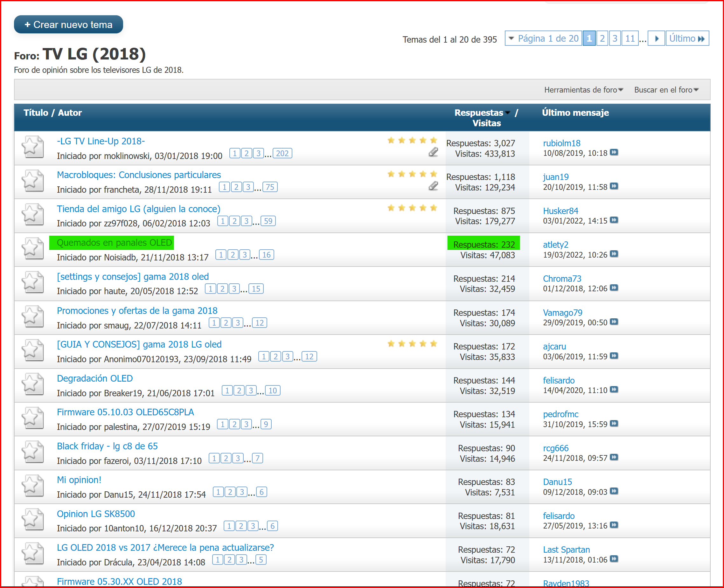Open page 7 of Black friday thread
The height and width of the screenshot is (588, 724).
pos(257,459)
